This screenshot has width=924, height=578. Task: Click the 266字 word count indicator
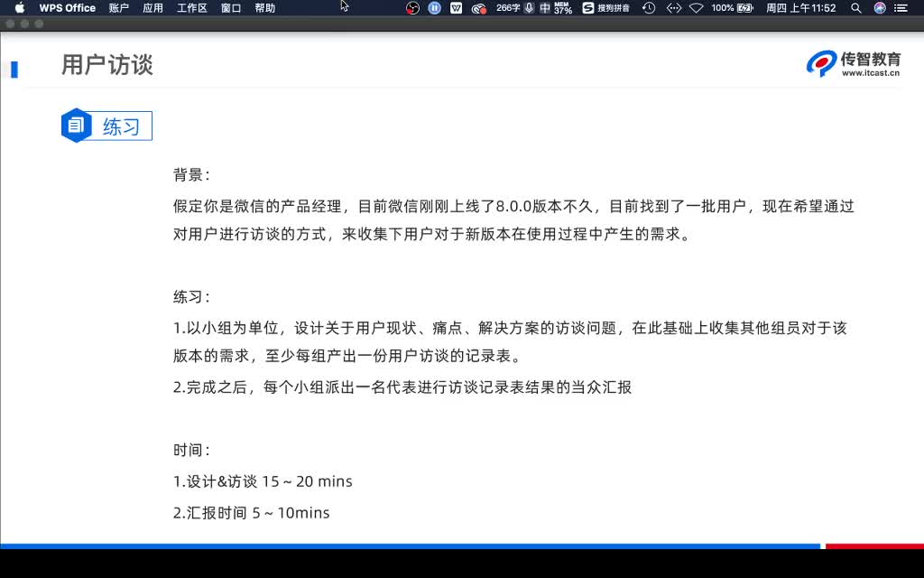coord(507,7)
